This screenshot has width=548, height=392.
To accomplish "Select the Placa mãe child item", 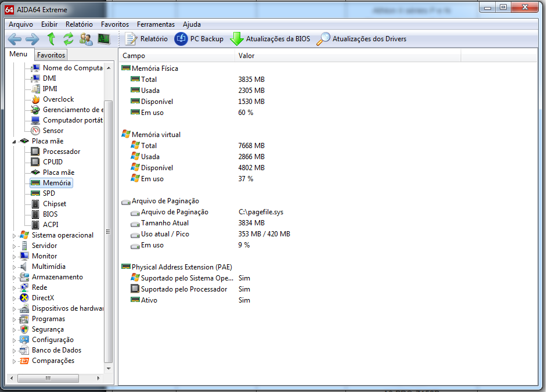I will tap(53, 172).
